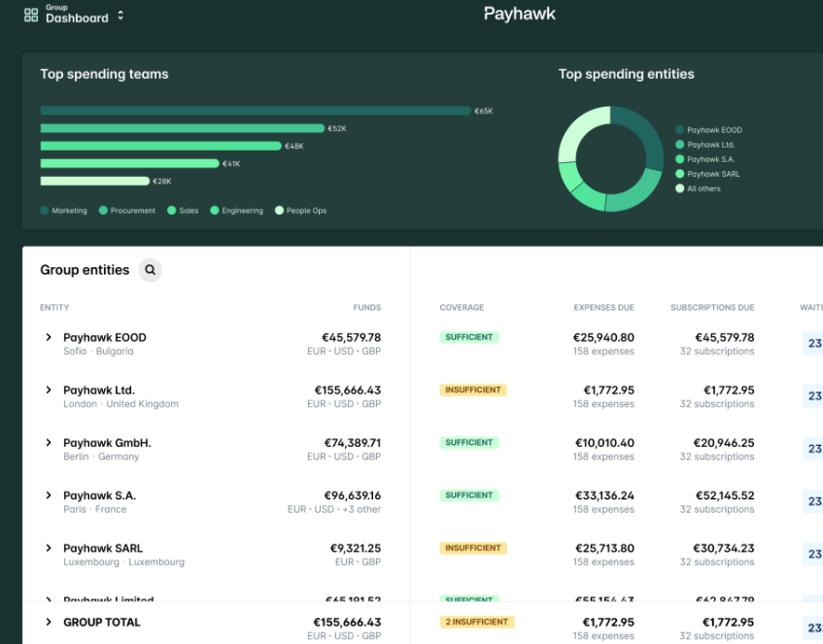Toggle Sales in the spending teams legend
This screenshot has height=644, width=823.
tap(172, 210)
